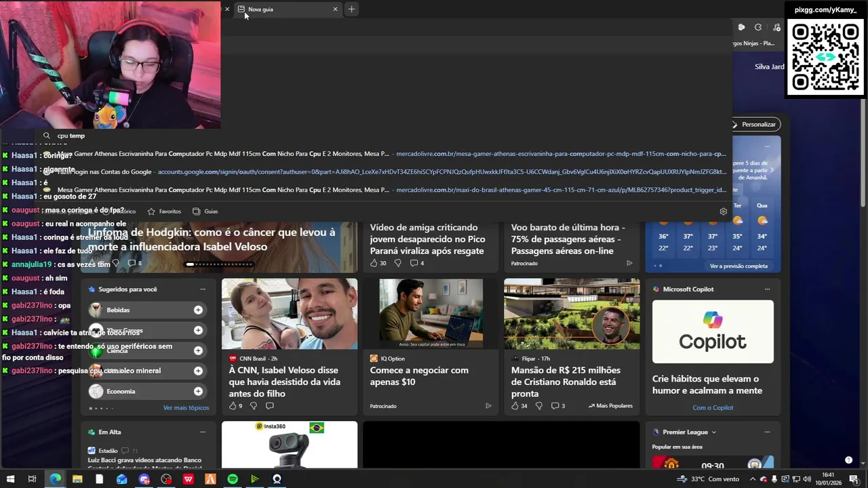Open the Cristiano Ronaldo mansion thumbnail

click(x=572, y=314)
